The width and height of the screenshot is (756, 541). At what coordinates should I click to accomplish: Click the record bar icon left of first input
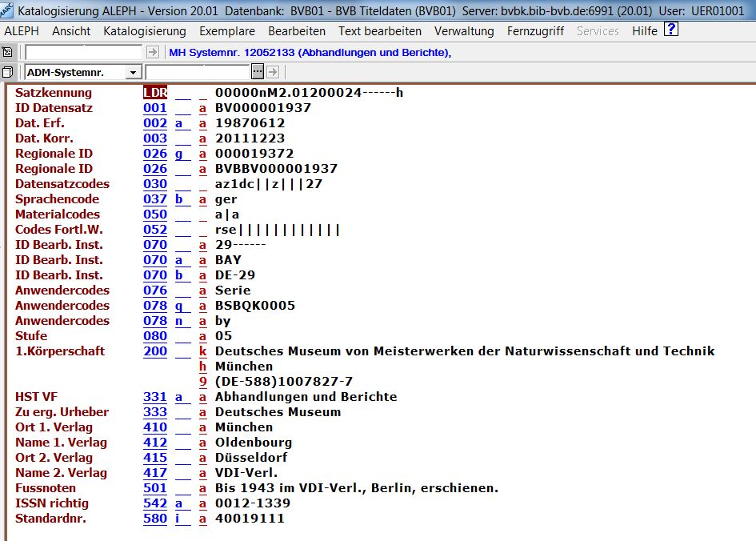[8, 52]
